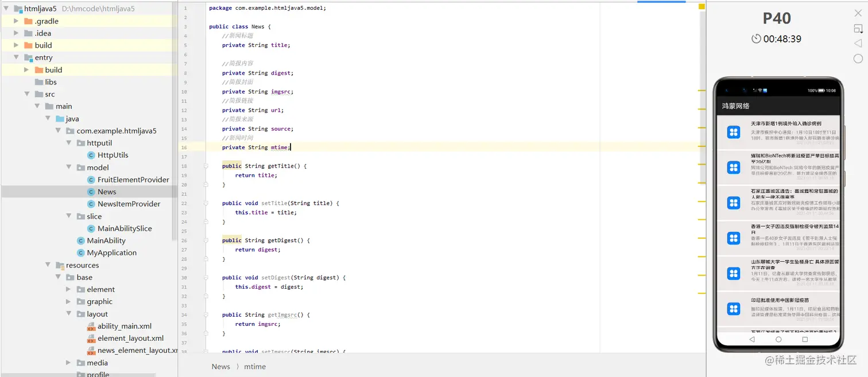
Task: Click the MainAbility class icon
Action: click(x=80, y=240)
